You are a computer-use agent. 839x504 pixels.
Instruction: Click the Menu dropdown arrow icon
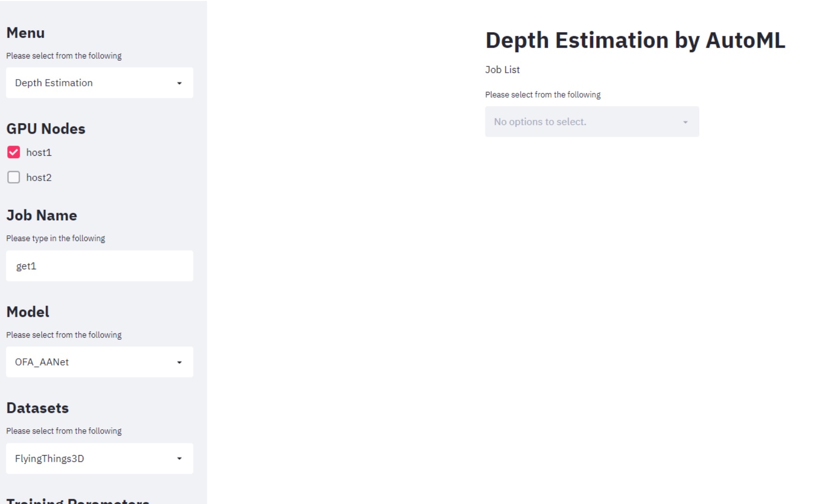(x=179, y=83)
